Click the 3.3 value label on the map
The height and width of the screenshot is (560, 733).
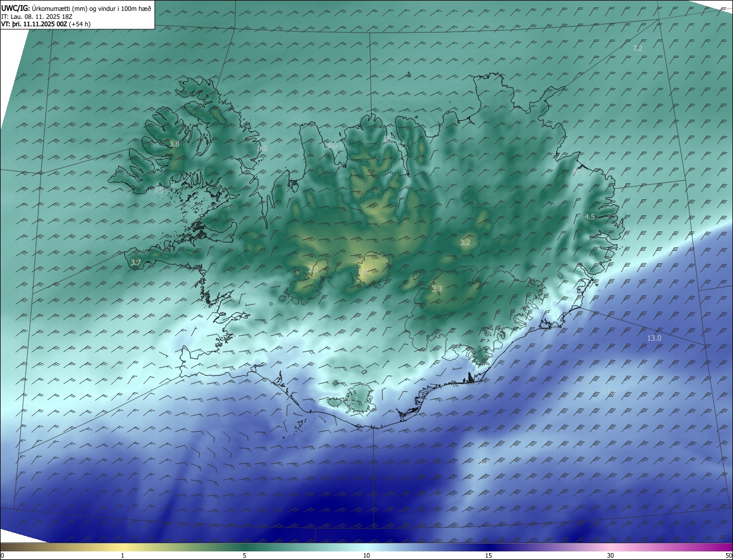[x=437, y=289]
